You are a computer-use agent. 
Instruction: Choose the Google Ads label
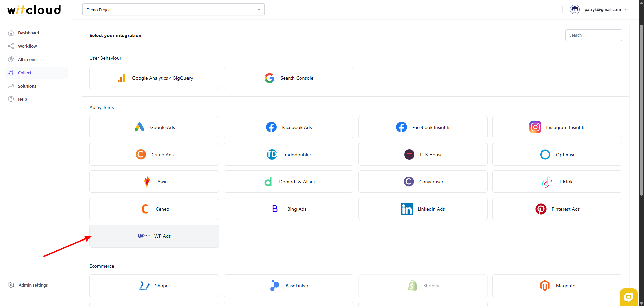(x=163, y=127)
